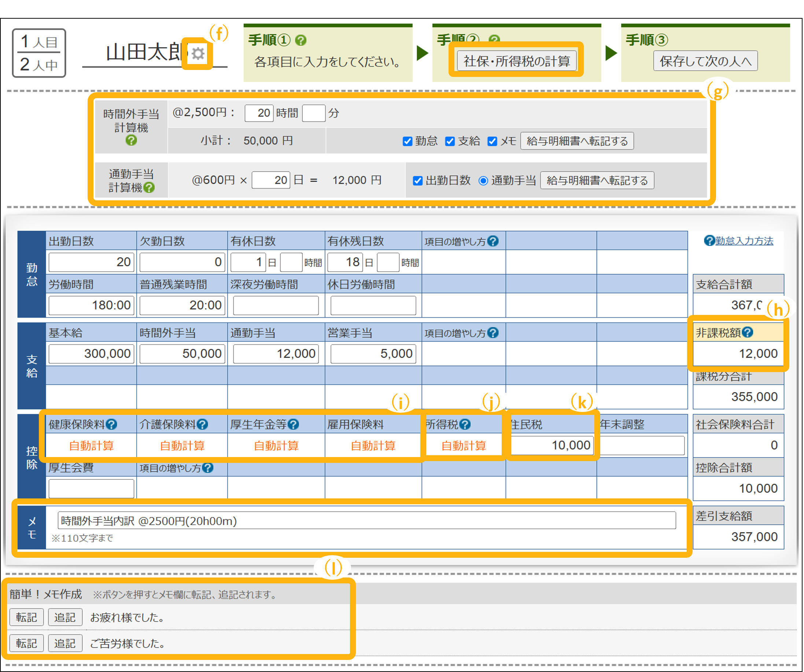Click 転記 for ご苦労様でした。
Image resolution: width=804 pixels, height=672 pixels.
point(26,643)
